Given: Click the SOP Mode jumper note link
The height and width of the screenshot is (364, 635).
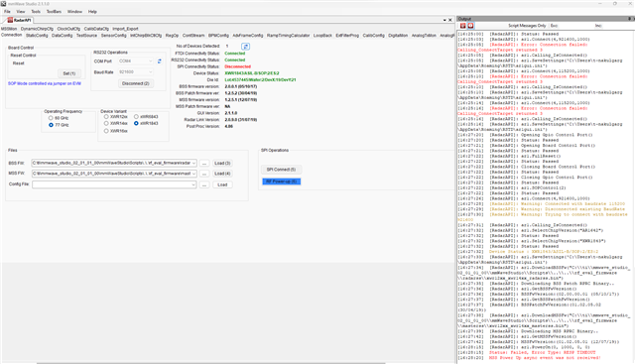Looking at the screenshot, I should click(x=45, y=84).
